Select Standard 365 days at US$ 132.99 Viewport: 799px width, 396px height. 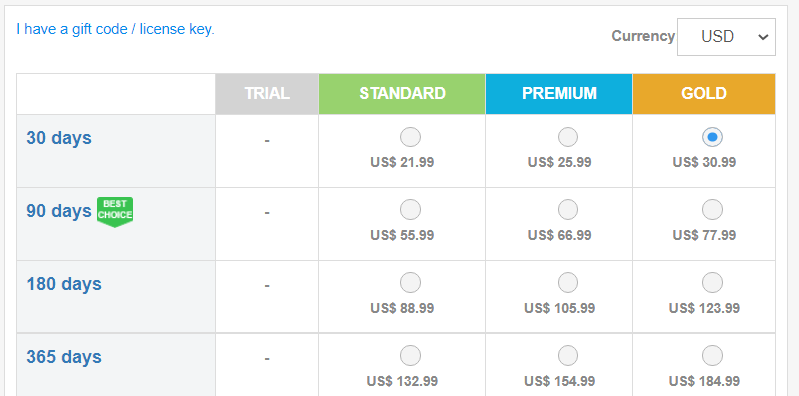(410, 356)
